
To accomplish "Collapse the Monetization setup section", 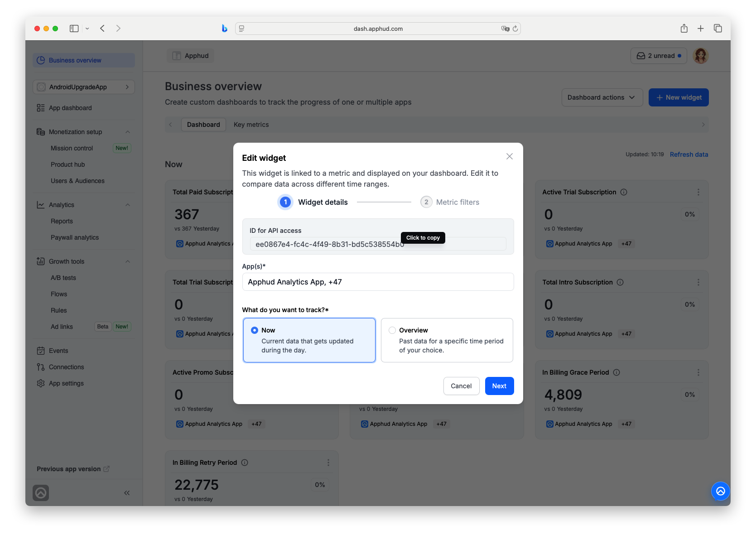I will pyautogui.click(x=128, y=132).
